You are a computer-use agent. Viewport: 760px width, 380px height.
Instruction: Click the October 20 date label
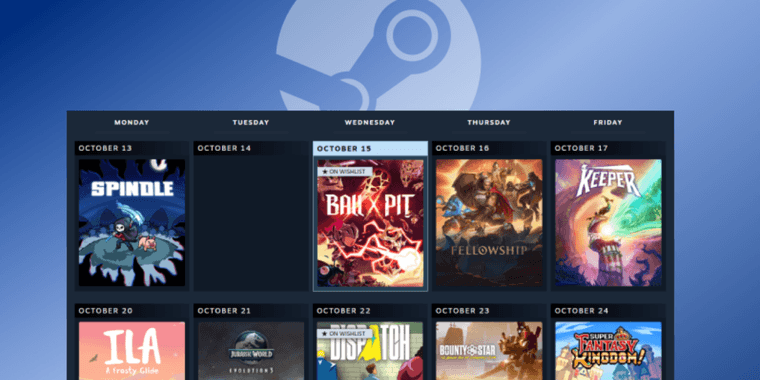point(105,311)
